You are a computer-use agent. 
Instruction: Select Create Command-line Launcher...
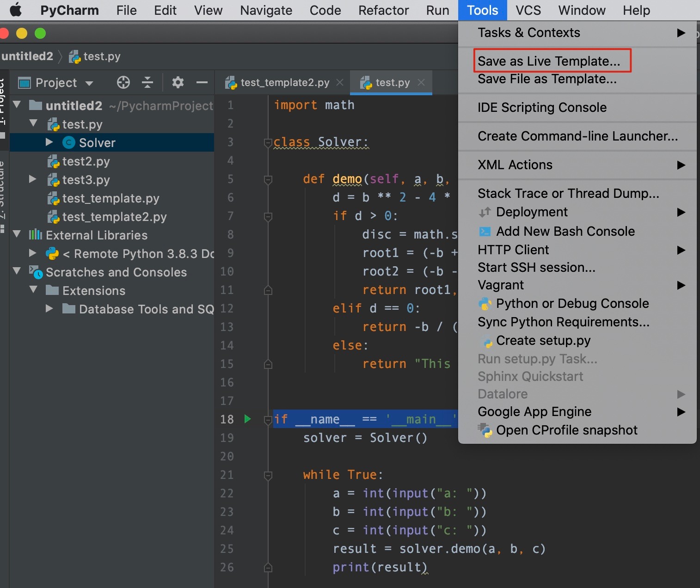tap(577, 136)
